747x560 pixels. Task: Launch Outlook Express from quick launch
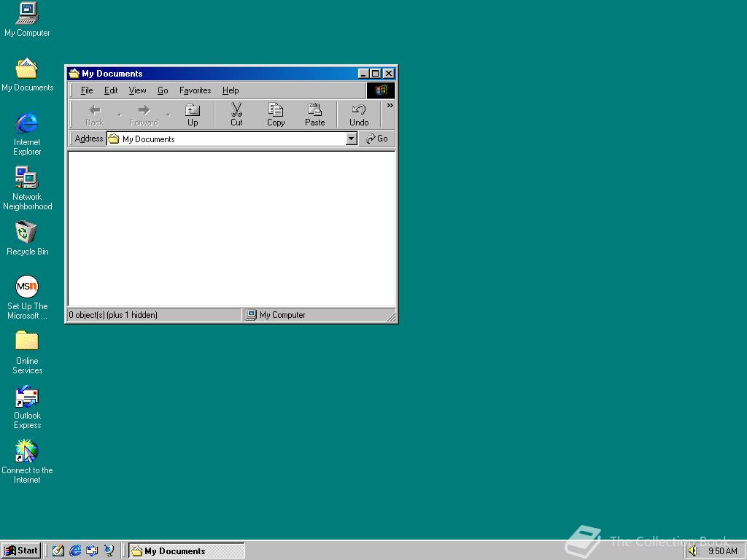(92, 551)
